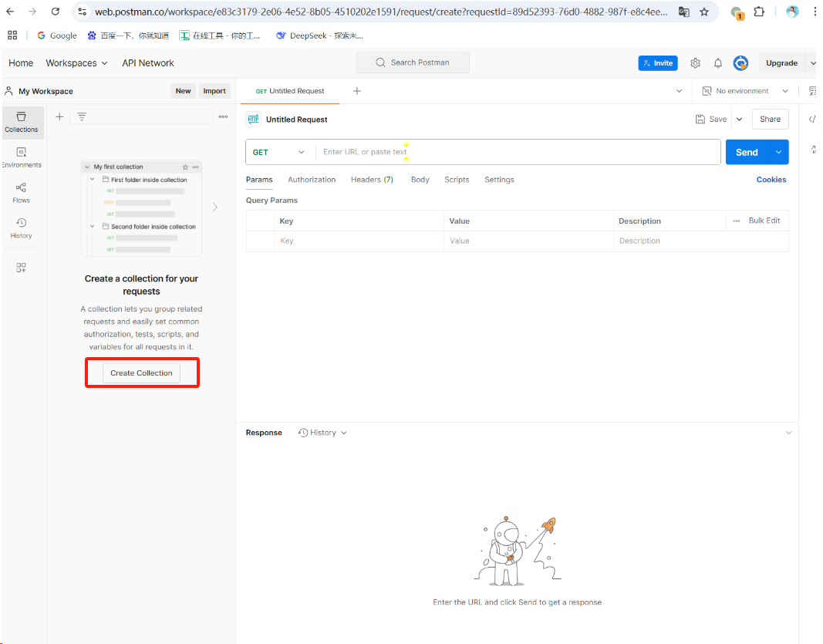Click the plus icon to add collection
The width and height of the screenshot is (823, 644).
[x=60, y=116]
